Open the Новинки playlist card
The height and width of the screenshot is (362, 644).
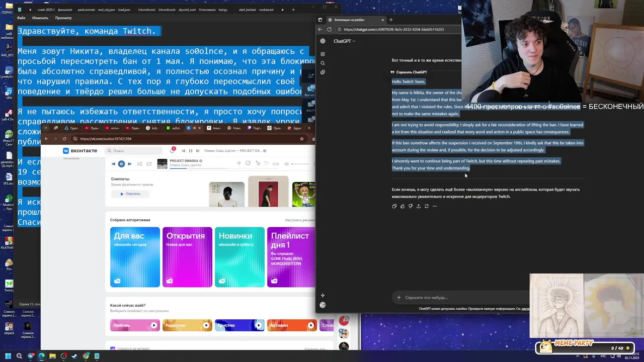(x=239, y=257)
